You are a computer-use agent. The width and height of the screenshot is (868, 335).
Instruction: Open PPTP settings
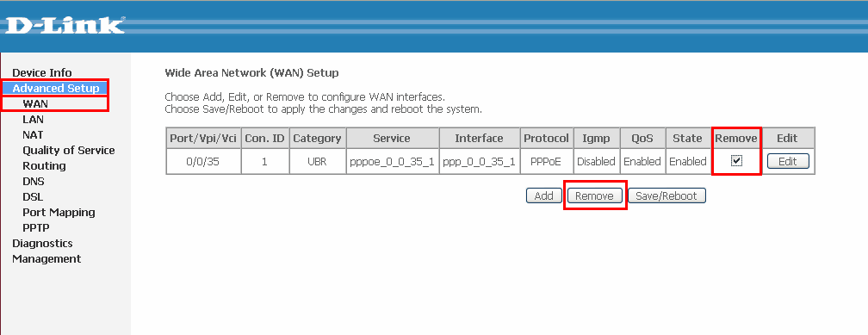coord(36,227)
